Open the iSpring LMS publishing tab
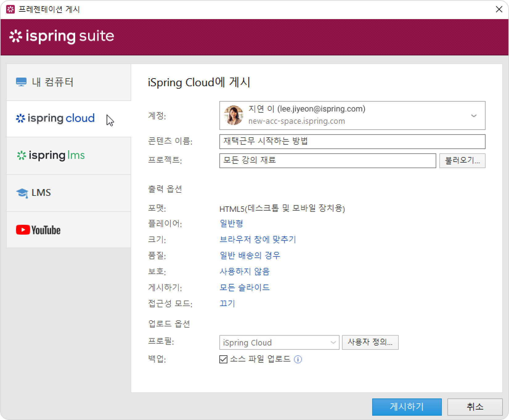Image resolution: width=509 pixels, height=420 pixels. coord(69,156)
